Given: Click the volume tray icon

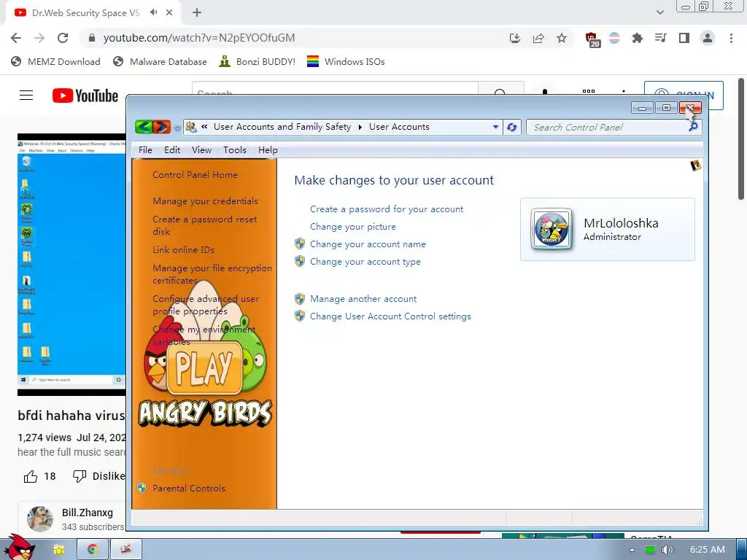Looking at the screenshot, I should tap(667, 550).
